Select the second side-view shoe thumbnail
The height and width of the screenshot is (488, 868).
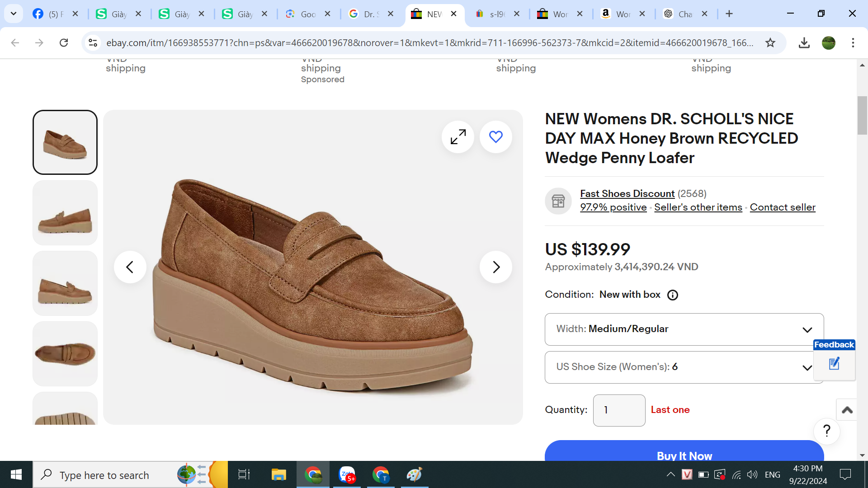click(x=65, y=213)
